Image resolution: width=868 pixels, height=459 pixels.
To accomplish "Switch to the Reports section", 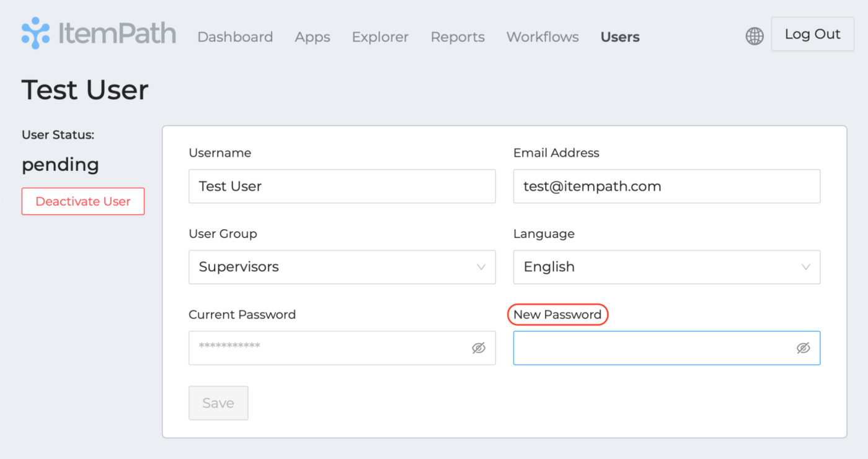I will pyautogui.click(x=458, y=37).
